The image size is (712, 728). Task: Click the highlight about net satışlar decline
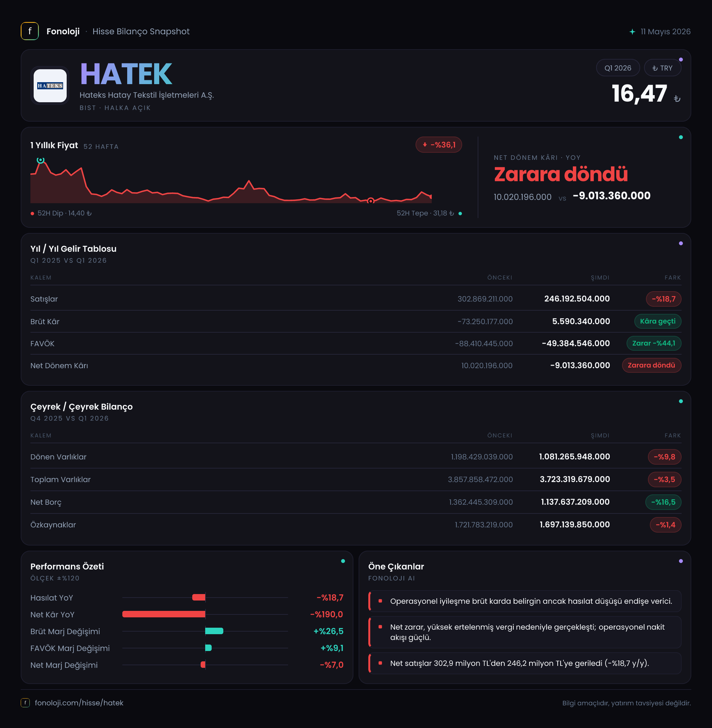click(x=525, y=663)
